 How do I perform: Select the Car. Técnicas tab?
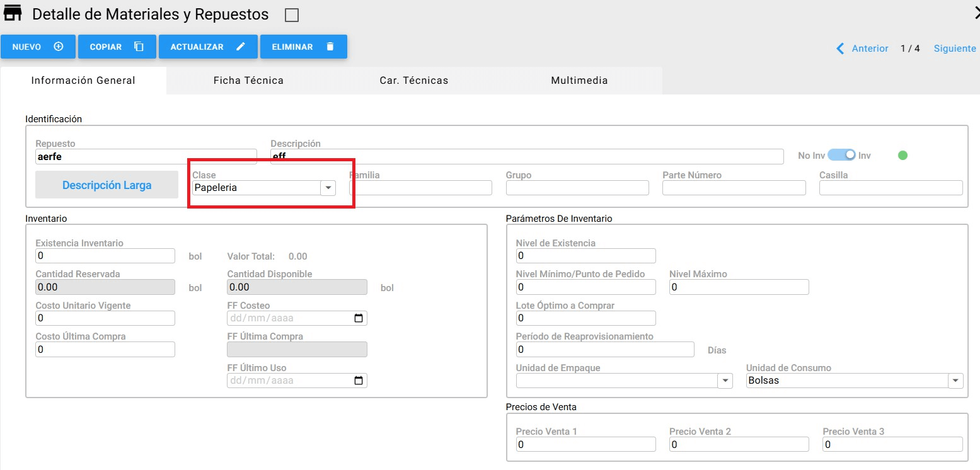(413, 81)
